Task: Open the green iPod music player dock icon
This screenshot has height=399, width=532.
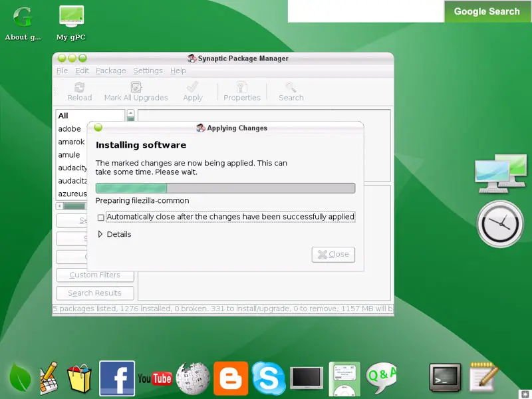Action: tap(344, 379)
